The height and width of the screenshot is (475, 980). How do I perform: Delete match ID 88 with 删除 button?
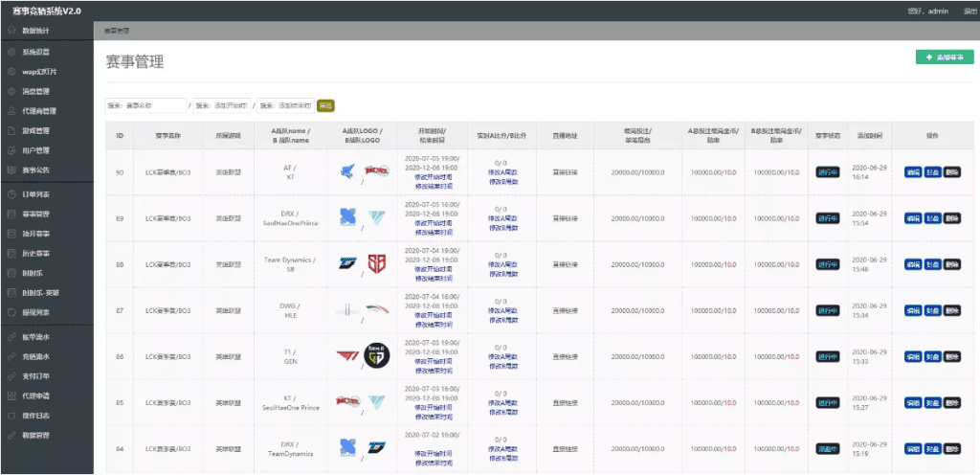951,264
